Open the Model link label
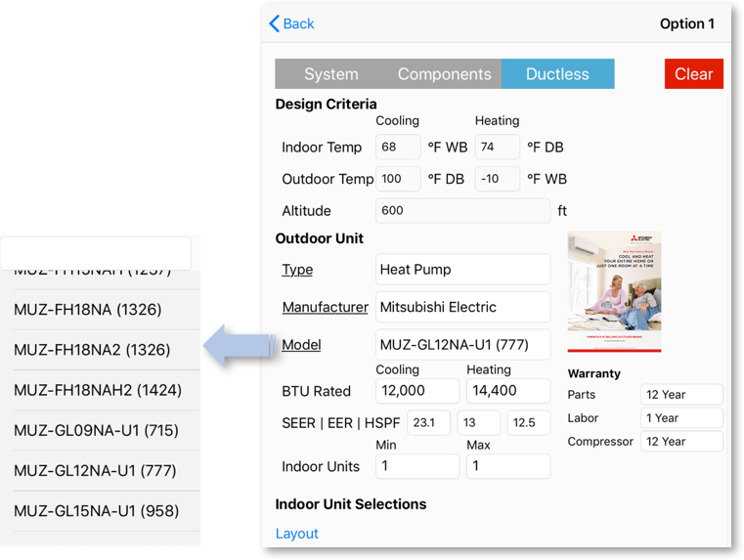Image resolution: width=744 pixels, height=560 pixels. coord(301,345)
